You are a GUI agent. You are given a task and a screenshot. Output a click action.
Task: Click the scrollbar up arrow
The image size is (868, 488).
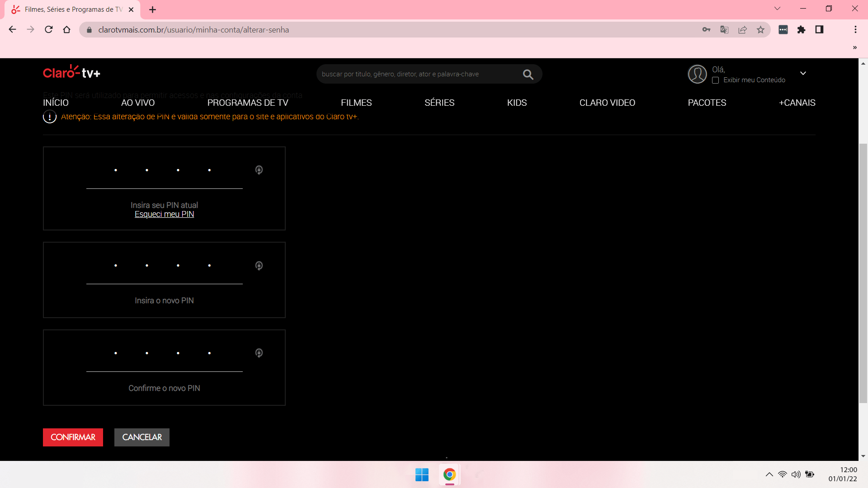click(x=863, y=63)
